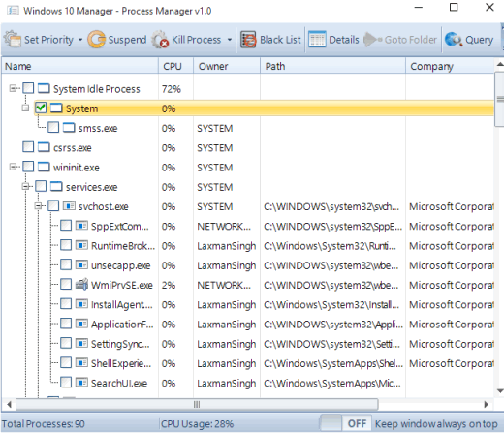504x433 pixels.
Task: Check the svchost.exe checkbox
Action: click(x=53, y=205)
